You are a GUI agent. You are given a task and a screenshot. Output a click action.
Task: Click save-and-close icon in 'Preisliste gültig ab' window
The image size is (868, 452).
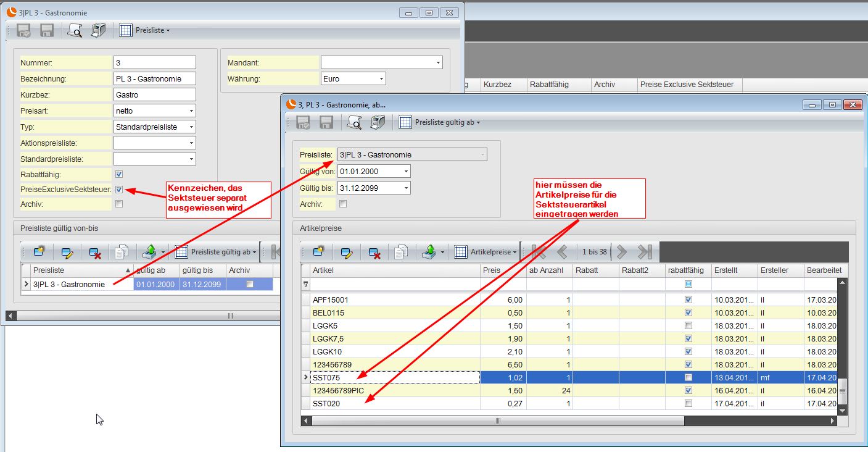point(304,122)
